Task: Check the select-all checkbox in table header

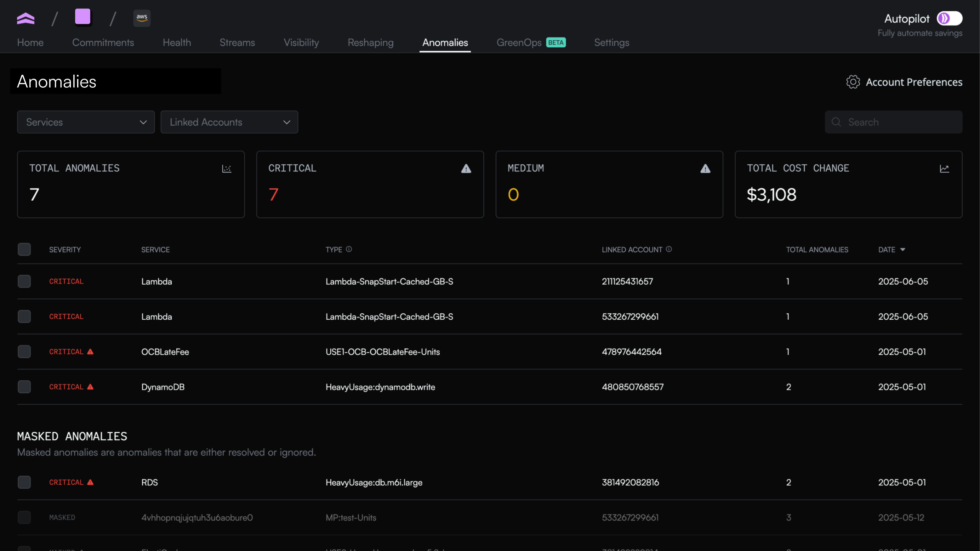Action: click(x=24, y=250)
